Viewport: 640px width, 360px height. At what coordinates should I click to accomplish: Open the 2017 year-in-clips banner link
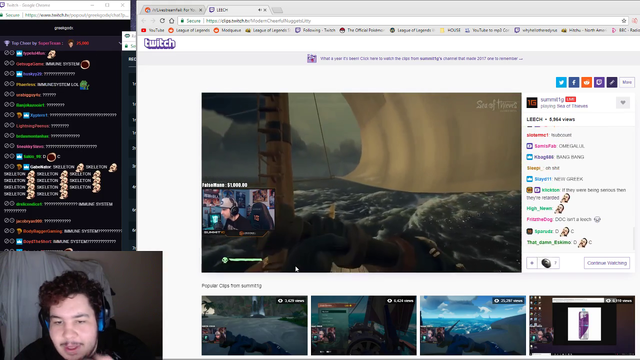point(420,58)
